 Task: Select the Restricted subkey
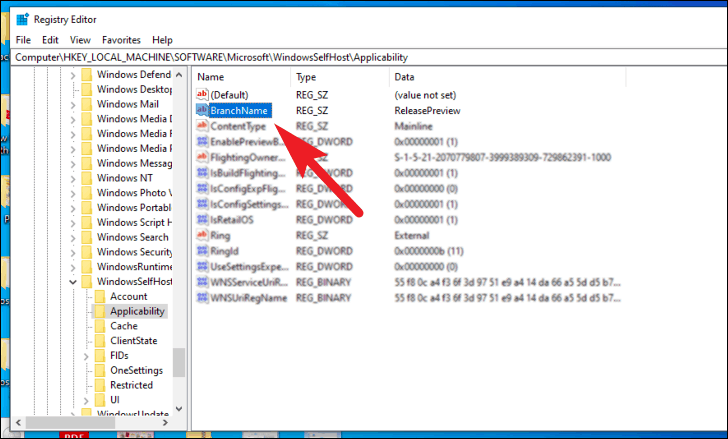131,385
